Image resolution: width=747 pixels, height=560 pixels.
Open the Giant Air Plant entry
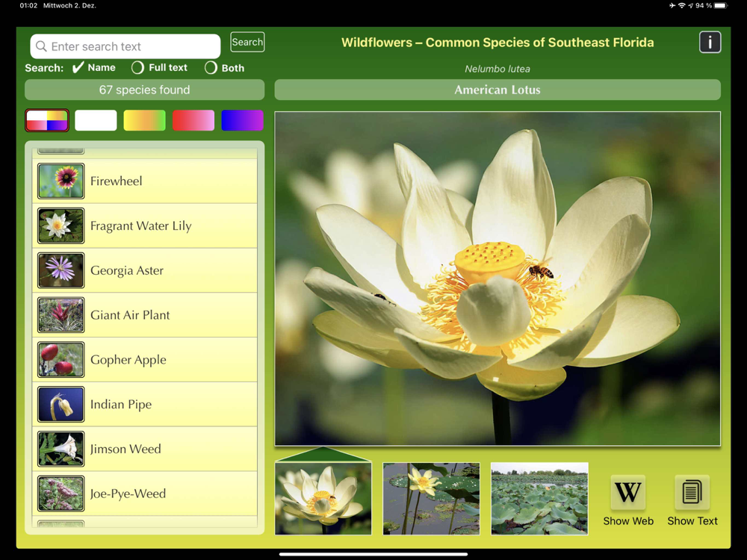tap(145, 315)
